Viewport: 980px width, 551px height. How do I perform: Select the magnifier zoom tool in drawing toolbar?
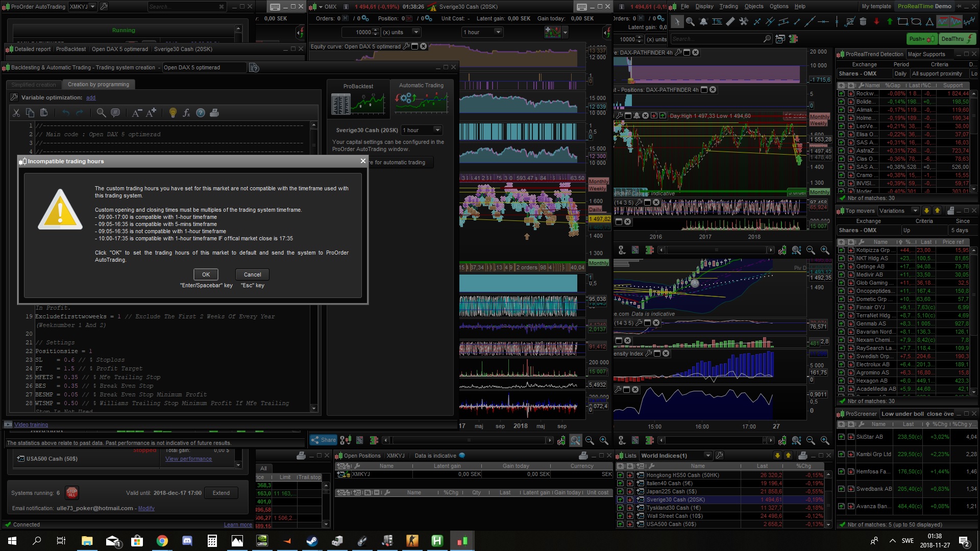click(690, 21)
